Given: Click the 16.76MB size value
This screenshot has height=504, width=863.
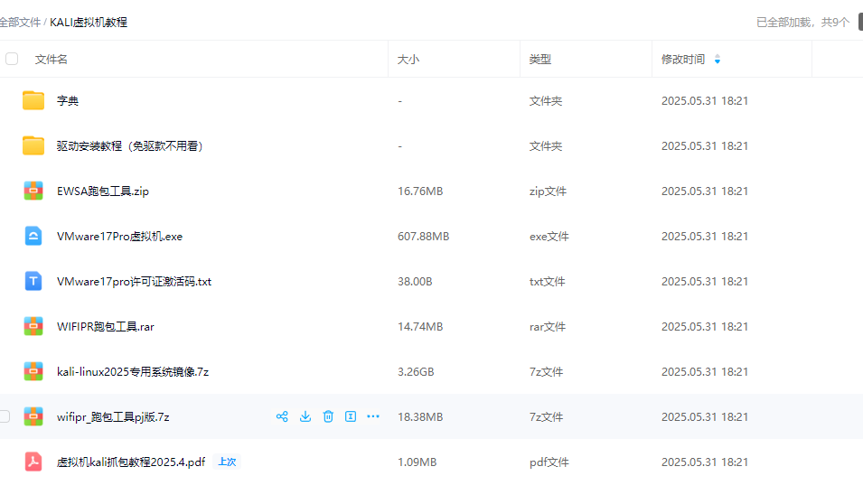Looking at the screenshot, I should pyautogui.click(x=420, y=191).
